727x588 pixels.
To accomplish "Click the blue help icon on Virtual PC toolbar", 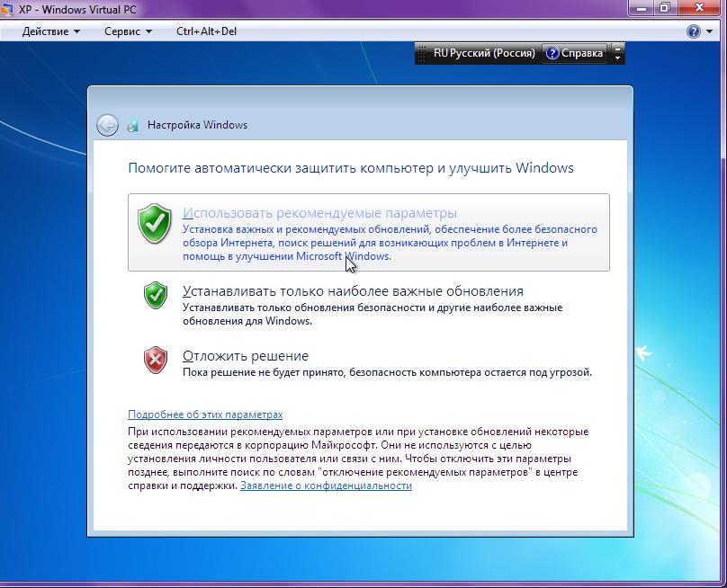I will (x=693, y=31).
